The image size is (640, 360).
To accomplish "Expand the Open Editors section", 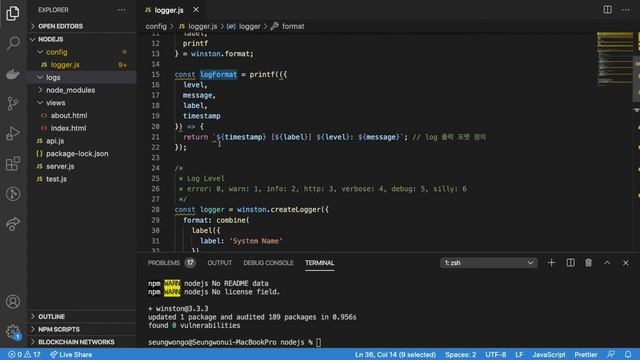I will pyautogui.click(x=82, y=26).
